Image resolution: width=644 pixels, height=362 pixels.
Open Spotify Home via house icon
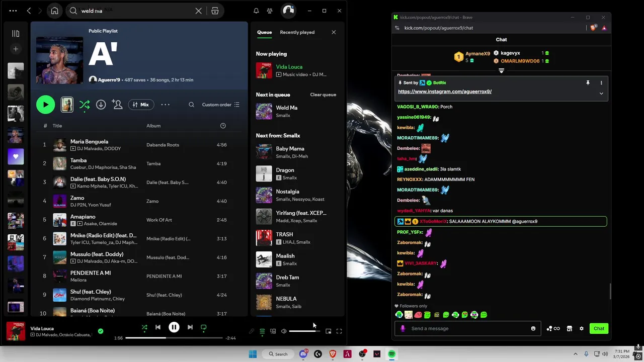tap(54, 11)
